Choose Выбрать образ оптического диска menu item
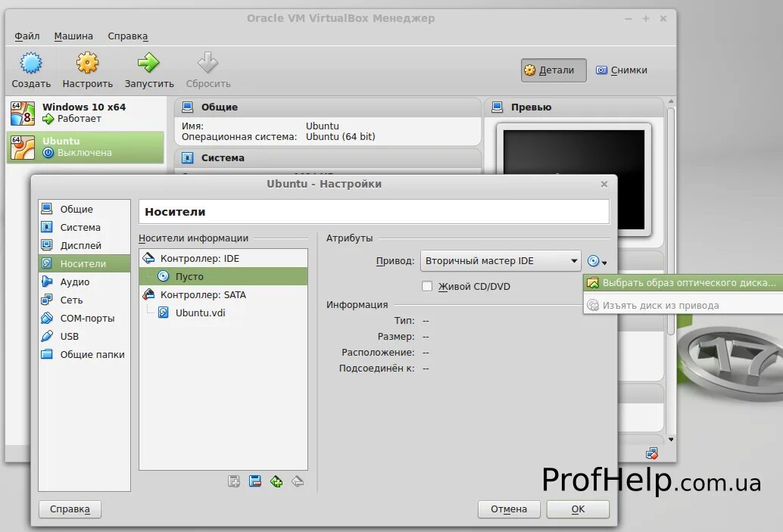 [x=682, y=283]
